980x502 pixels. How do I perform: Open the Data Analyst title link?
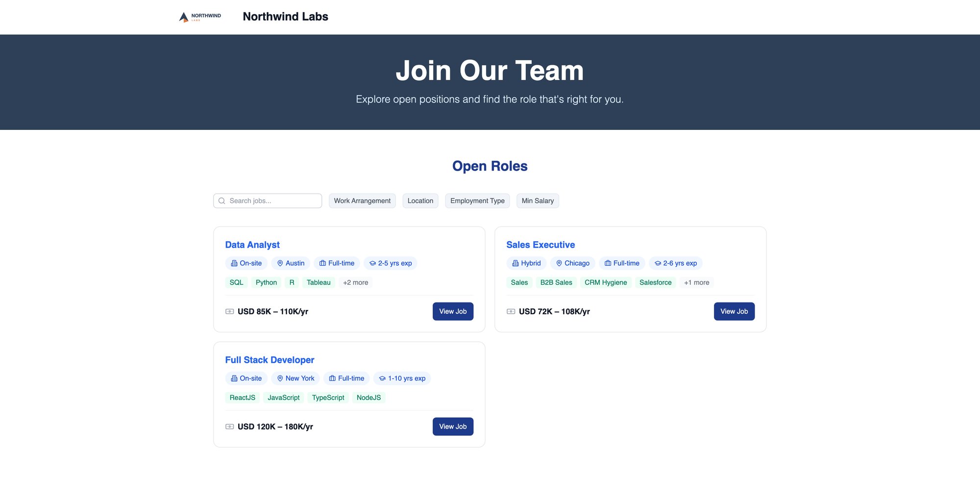252,245
